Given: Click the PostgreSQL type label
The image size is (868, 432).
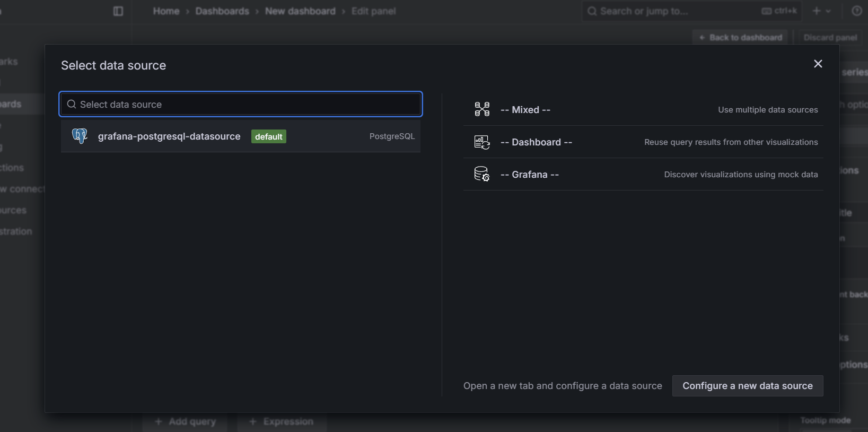Looking at the screenshot, I should click(x=392, y=136).
